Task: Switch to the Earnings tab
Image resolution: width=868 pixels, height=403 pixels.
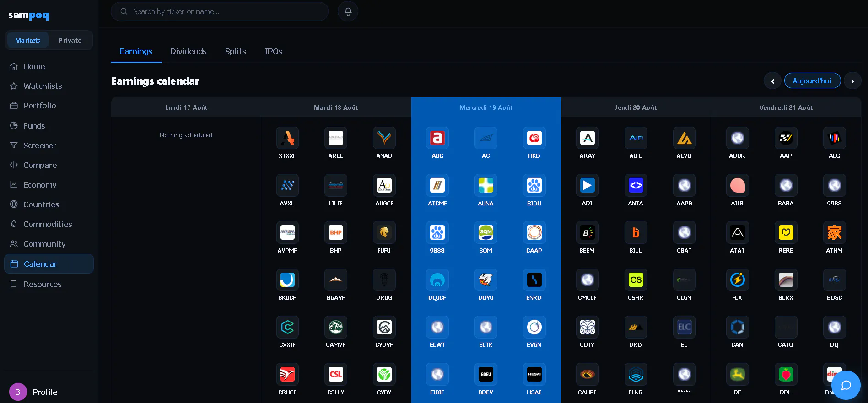Action: tap(136, 51)
